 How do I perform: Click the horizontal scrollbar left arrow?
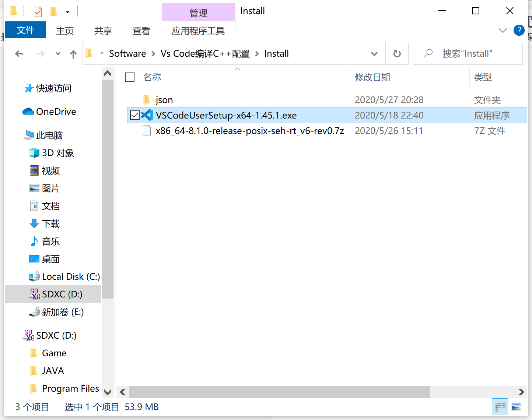tap(123, 392)
